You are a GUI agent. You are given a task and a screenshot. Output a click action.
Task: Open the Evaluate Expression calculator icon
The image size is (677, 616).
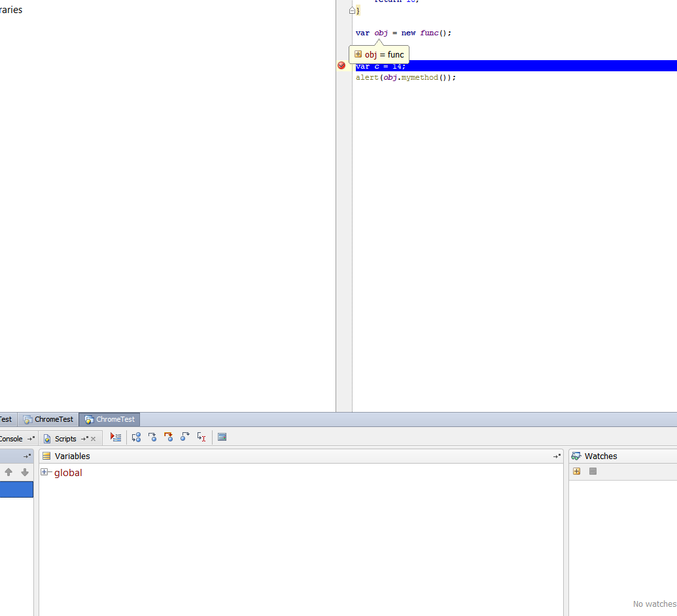[222, 437]
